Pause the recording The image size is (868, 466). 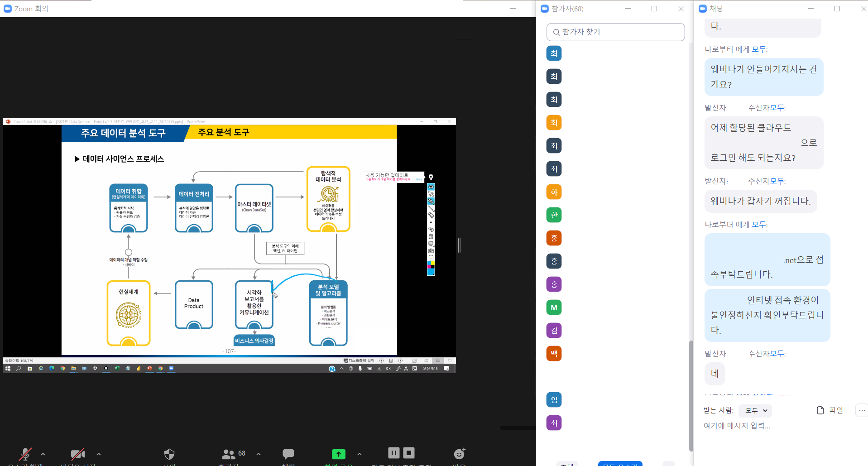[x=393, y=453]
